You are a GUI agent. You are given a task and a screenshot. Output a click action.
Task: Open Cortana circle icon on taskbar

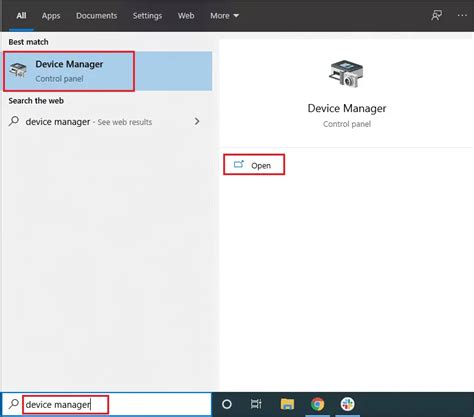(227, 404)
